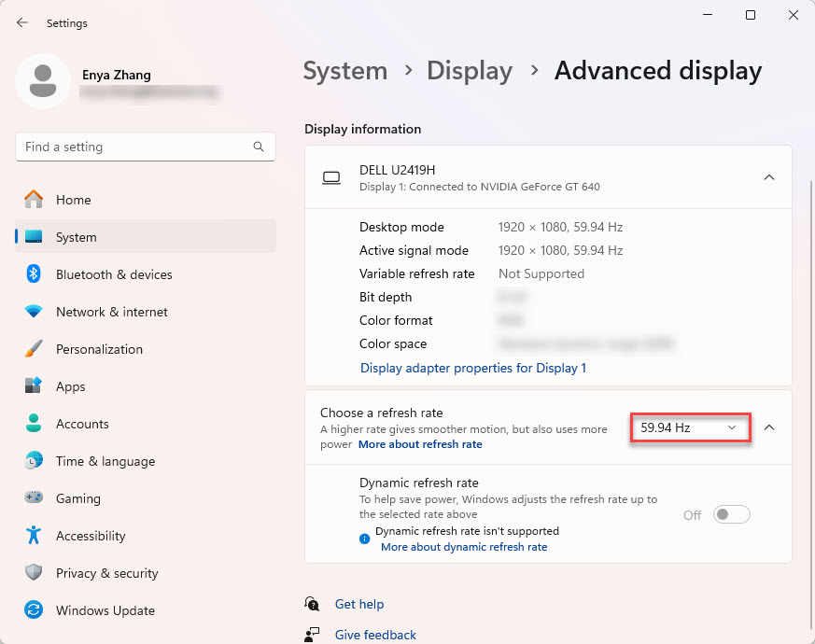Open Display adapter properties for Display 1
Image resolution: width=815 pixels, height=644 pixels.
[x=473, y=368]
